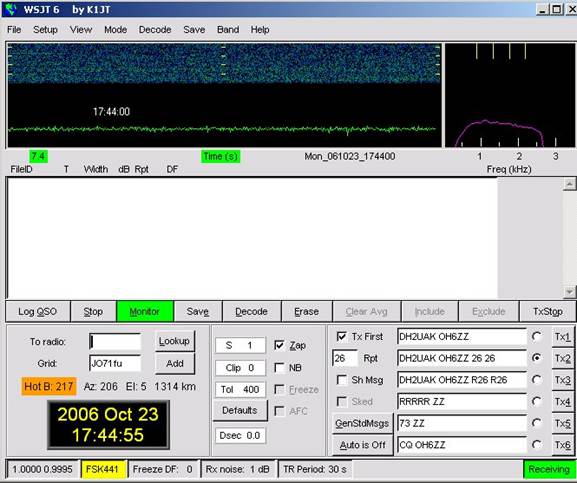Uncheck the Zap checkbox
Image resolution: width=577 pixels, height=483 pixels.
click(279, 345)
